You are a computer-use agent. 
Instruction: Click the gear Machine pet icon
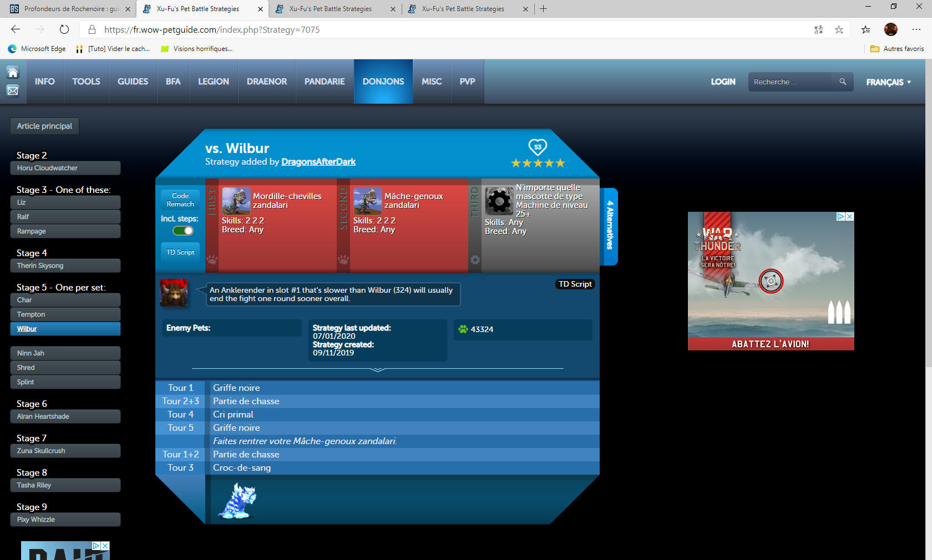point(499,201)
